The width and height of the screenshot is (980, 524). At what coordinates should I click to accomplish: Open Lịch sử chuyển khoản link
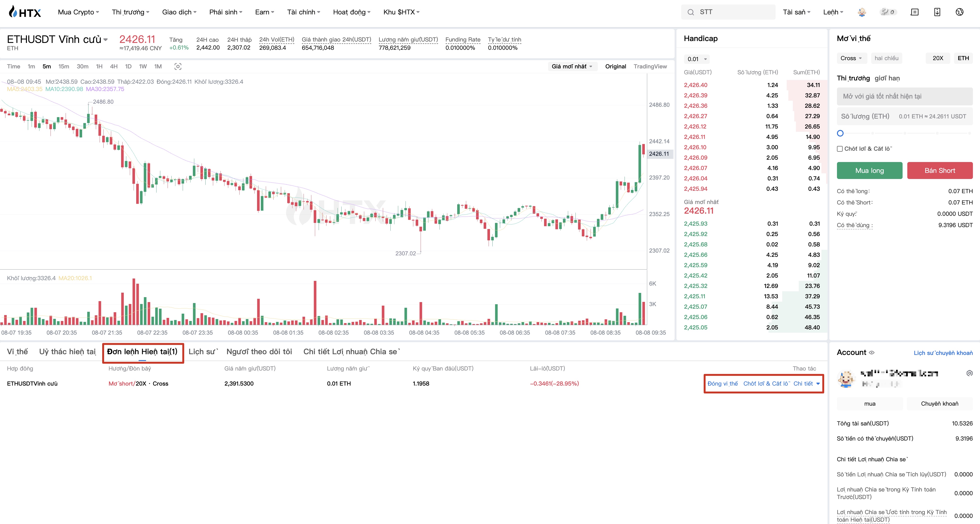pos(943,353)
